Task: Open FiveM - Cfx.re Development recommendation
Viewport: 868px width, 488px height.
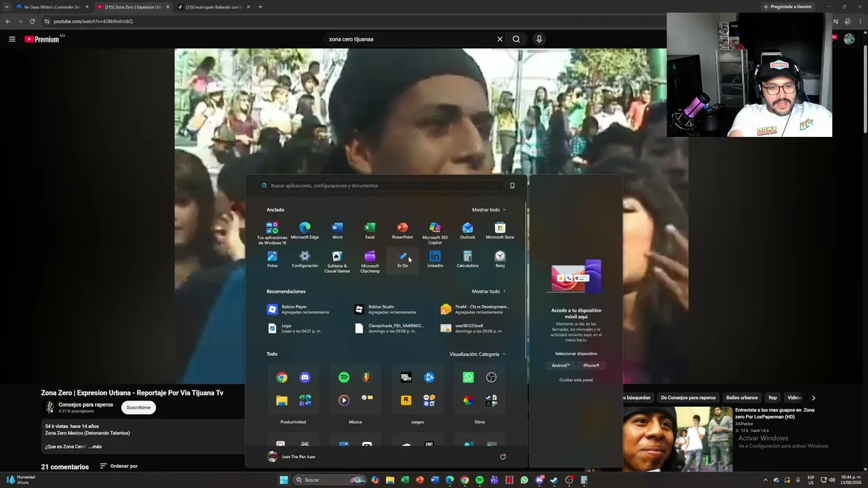Action: [x=477, y=309]
